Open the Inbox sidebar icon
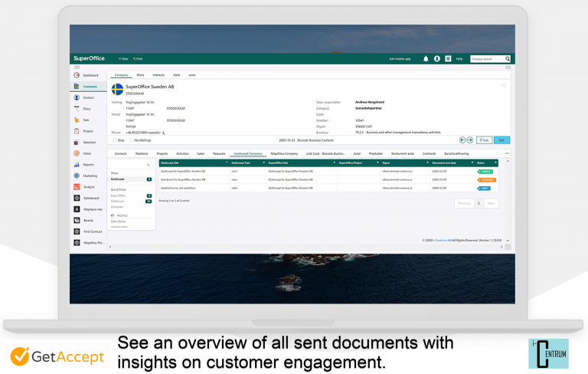The image size is (588, 374). pos(77,153)
